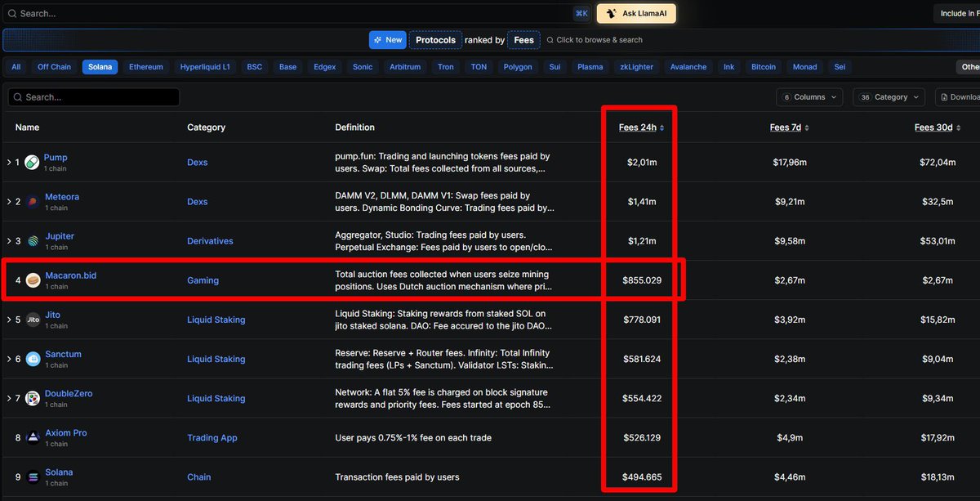The height and width of the screenshot is (501, 980).
Task: Click the table Search input field
Action: click(94, 96)
